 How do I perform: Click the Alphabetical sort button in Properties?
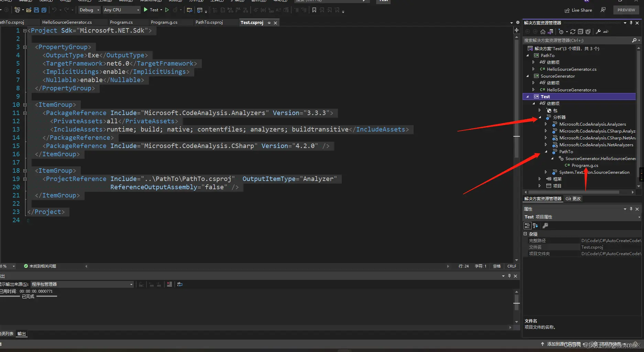tap(535, 226)
